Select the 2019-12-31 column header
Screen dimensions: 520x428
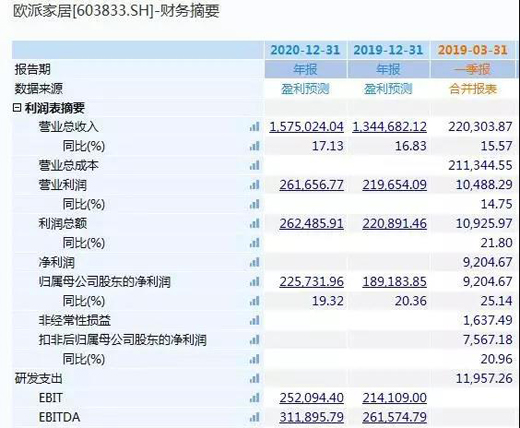388,50
